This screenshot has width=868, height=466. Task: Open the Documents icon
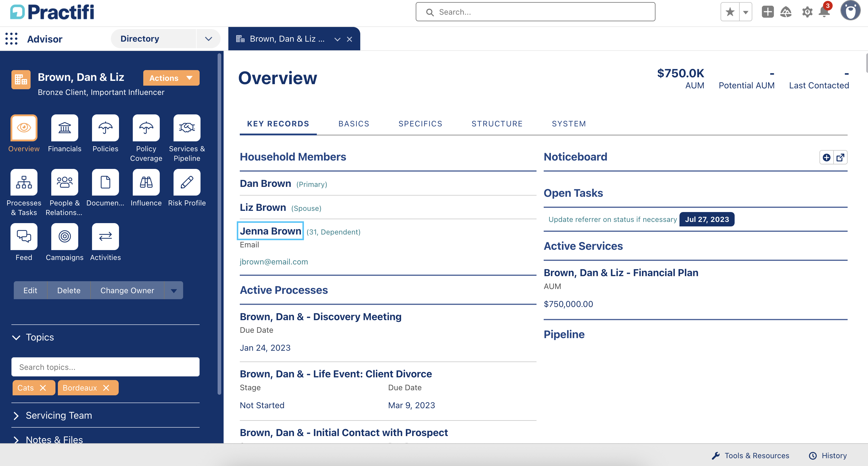point(105,182)
